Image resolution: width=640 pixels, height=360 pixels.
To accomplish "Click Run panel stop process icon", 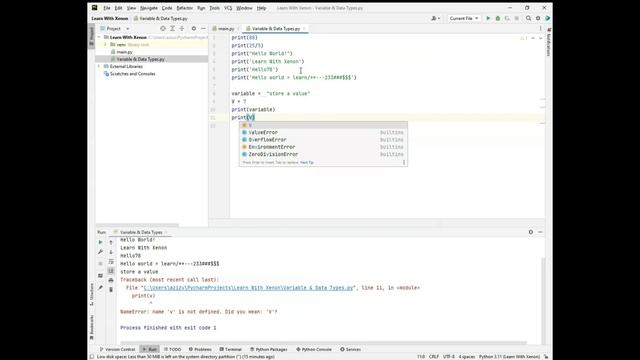I will click(x=100, y=263).
